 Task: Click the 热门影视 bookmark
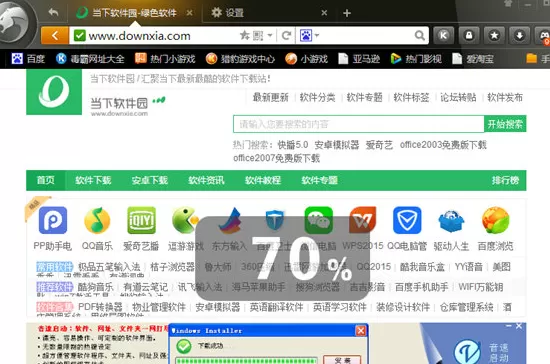[416, 59]
